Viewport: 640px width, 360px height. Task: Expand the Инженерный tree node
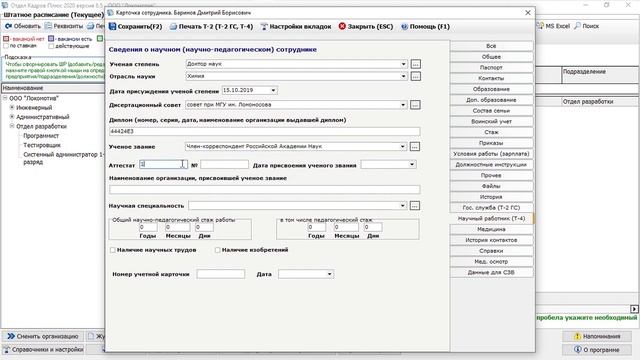point(12,107)
